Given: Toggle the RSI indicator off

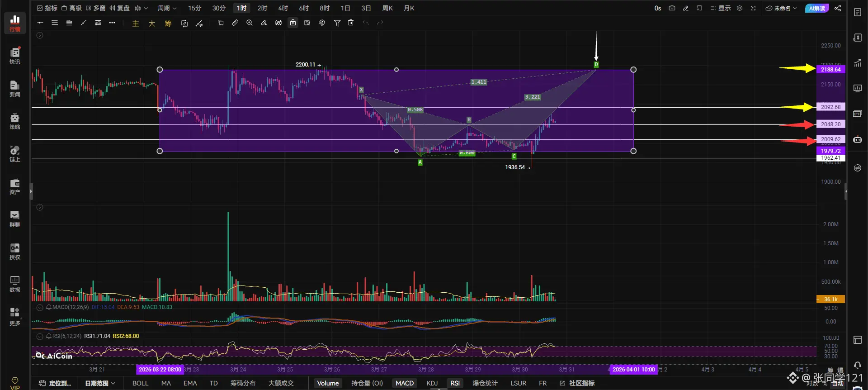Looking at the screenshot, I should coord(455,383).
